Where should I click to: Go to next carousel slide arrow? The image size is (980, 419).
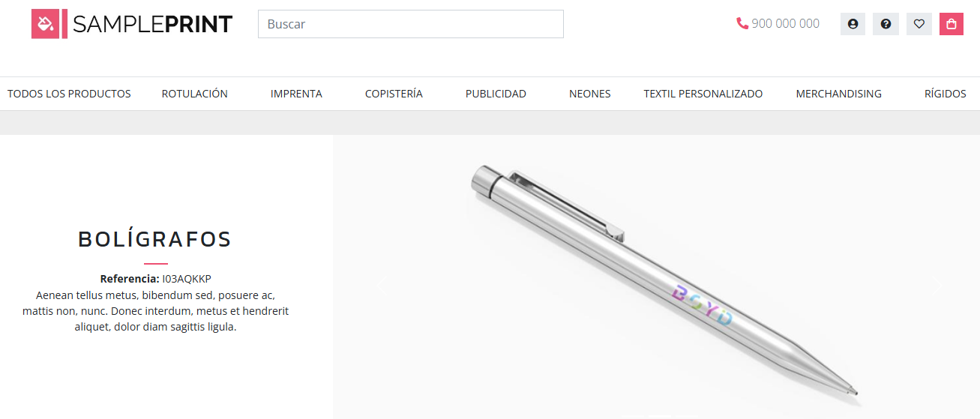[x=936, y=285]
